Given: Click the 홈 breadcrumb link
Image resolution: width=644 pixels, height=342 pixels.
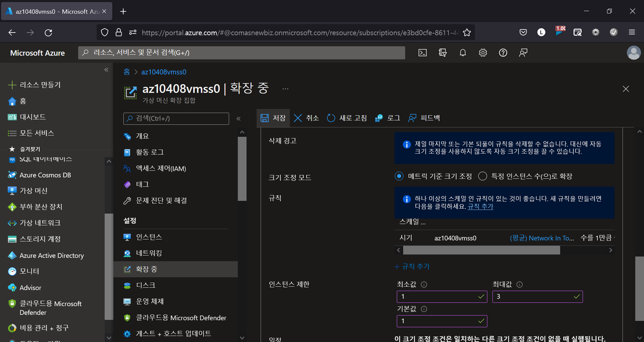Looking at the screenshot, I should [127, 72].
